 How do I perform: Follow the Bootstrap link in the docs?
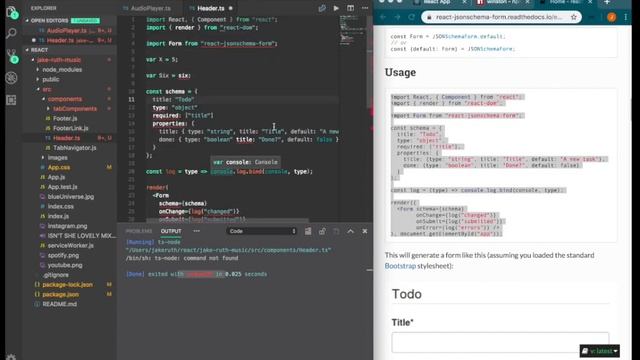pos(400,266)
